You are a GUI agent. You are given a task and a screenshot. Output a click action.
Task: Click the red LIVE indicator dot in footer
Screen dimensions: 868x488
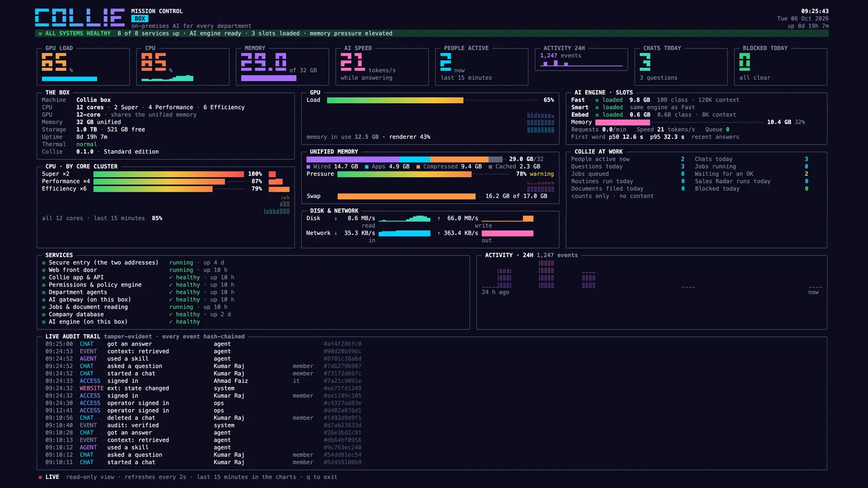(40, 477)
